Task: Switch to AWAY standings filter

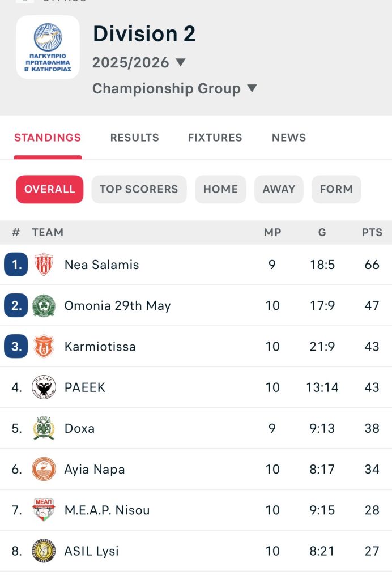Action: pos(279,189)
